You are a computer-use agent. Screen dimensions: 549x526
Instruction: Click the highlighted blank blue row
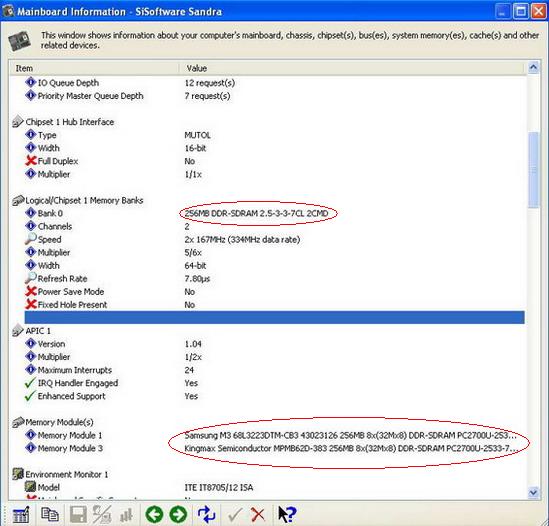(x=274, y=317)
